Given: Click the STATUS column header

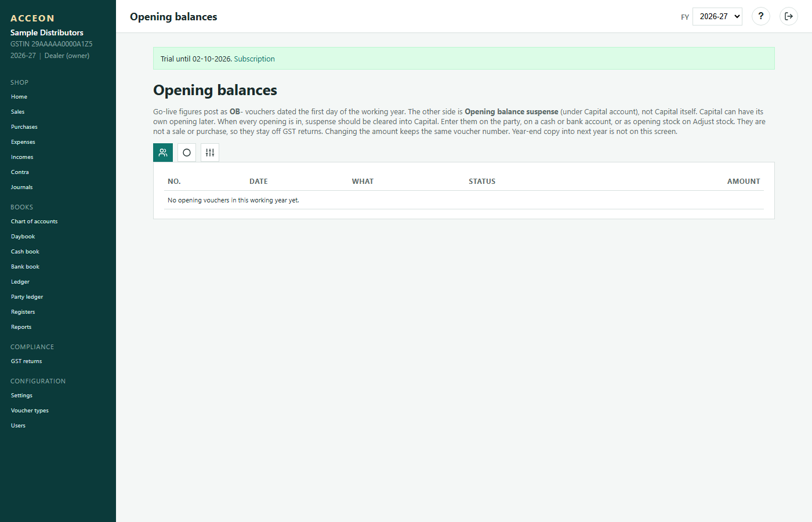Looking at the screenshot, I should tap(482, 182).
